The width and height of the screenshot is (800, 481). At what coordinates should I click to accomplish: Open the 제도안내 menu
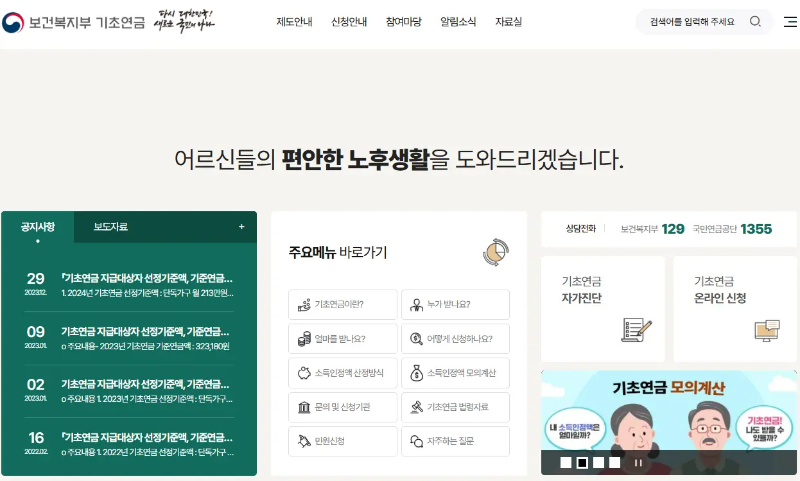pyautogui.click(x=294, y=22)
